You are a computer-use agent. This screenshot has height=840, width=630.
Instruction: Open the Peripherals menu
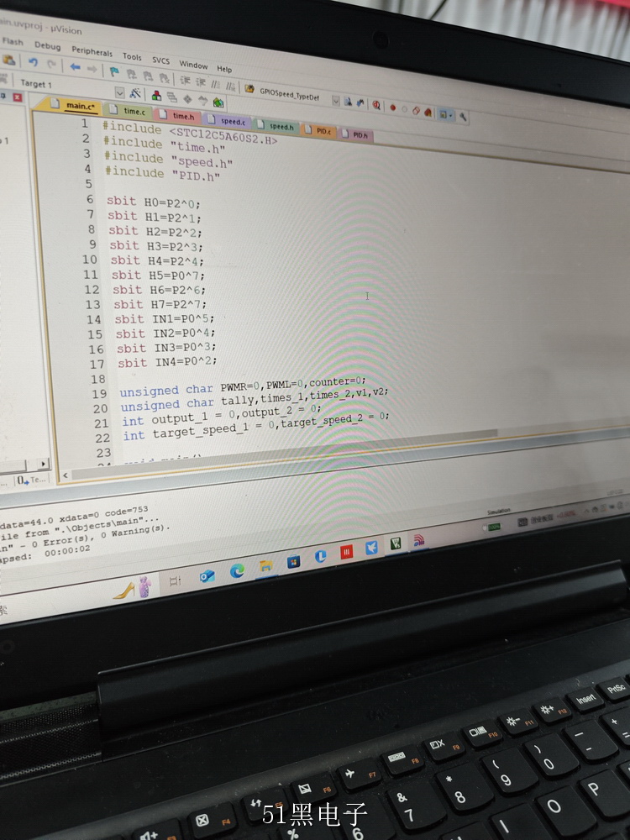tap(92, 51)
